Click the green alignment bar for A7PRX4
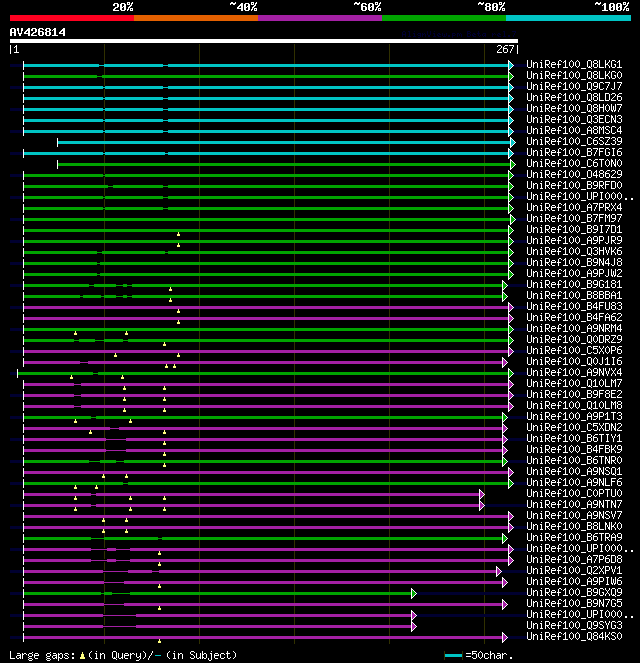Screen dimensions: 640x663 pos(266,208)
